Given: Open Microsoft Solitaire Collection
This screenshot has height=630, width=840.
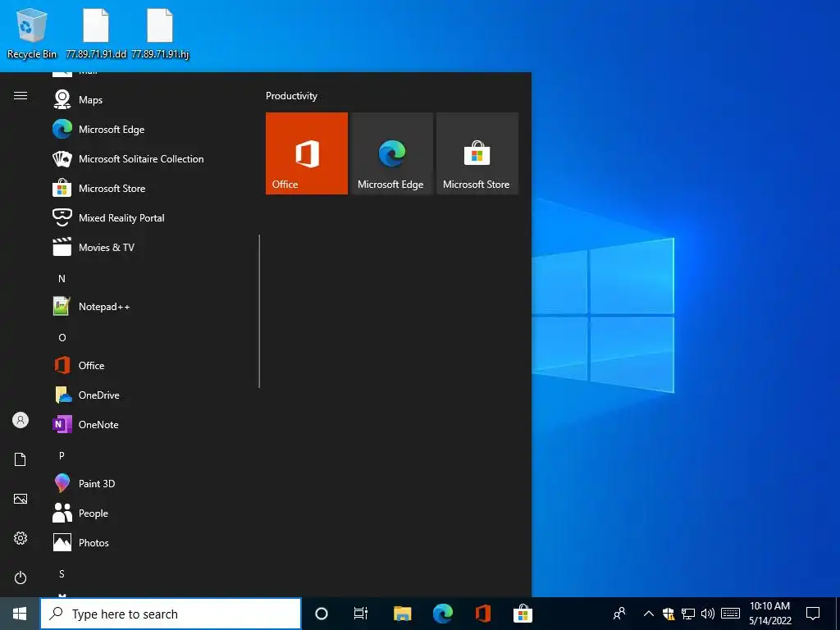Looking at the screenshot, I should point(153,158).
